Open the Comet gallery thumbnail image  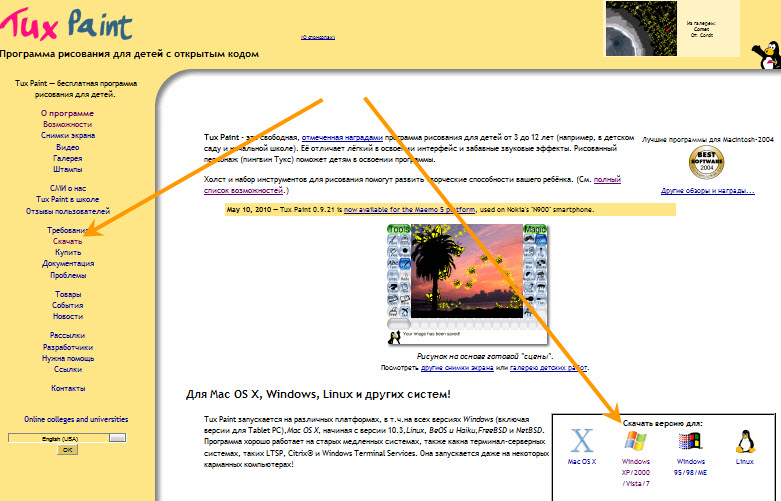tap(643, 28)
